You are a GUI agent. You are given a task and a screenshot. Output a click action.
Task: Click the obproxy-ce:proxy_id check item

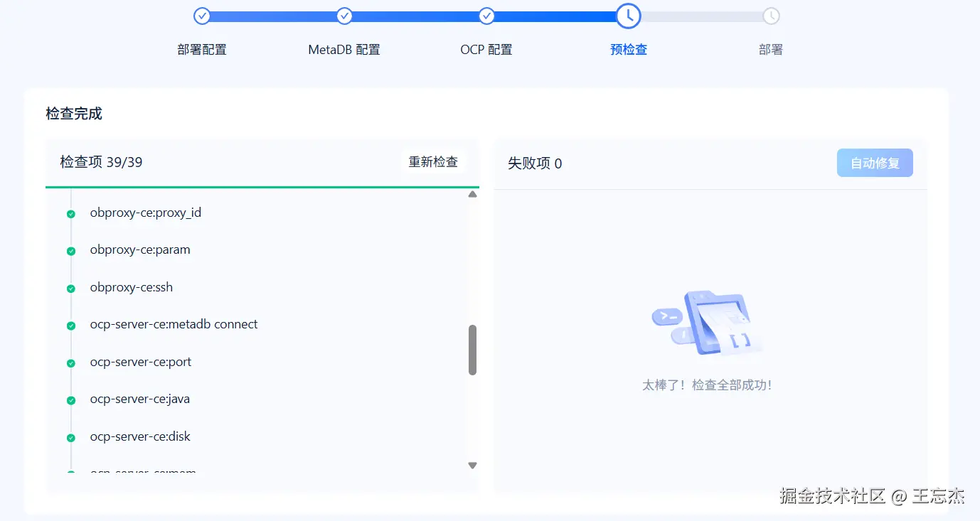click(146, 213)
